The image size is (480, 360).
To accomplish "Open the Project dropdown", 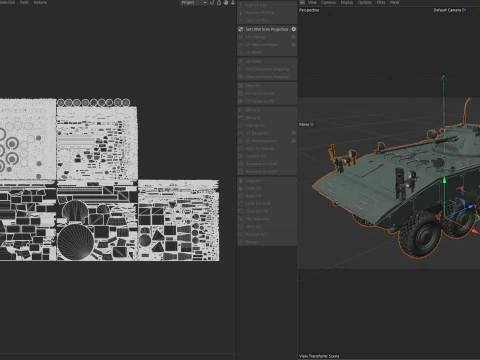I will (194, 3).
